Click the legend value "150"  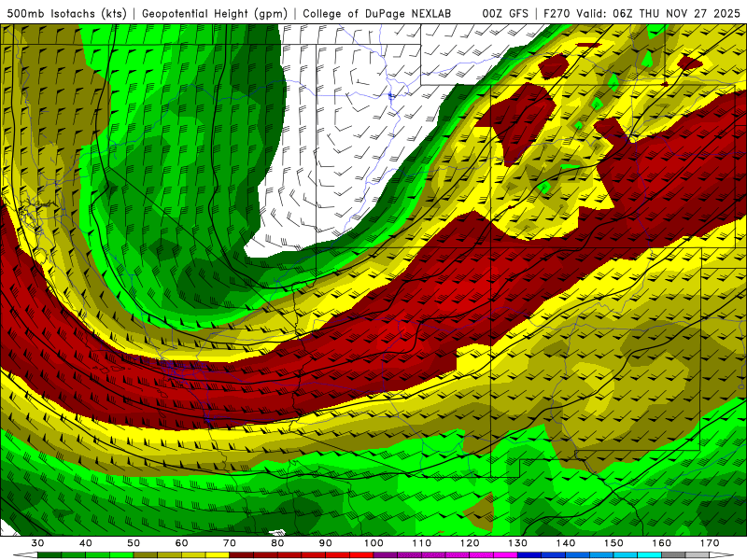(613, 543)
